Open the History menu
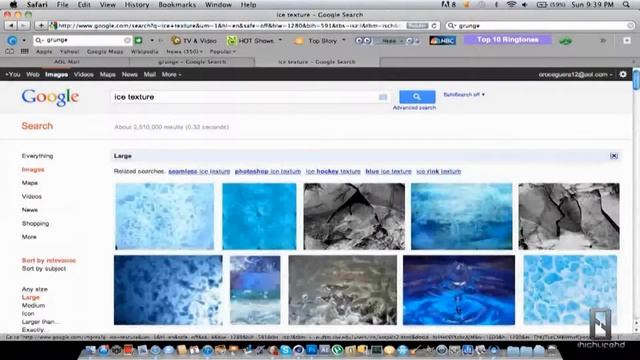This screenshot has height=360, width=640. tap(137, 5)
